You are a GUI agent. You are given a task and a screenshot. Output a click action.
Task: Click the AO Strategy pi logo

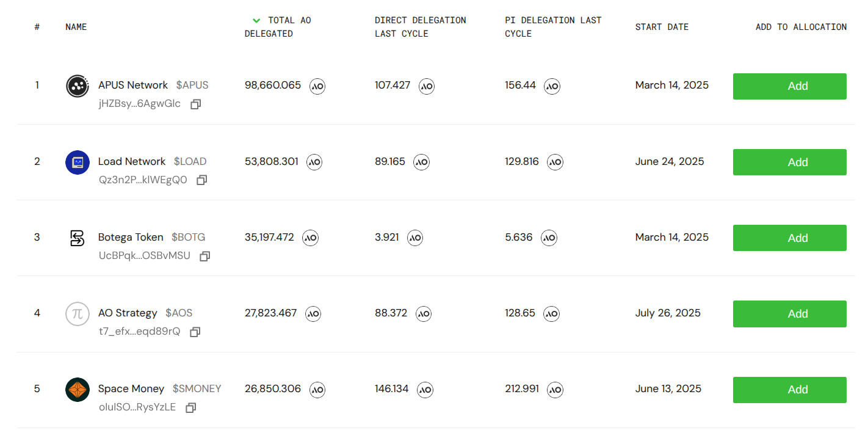point(78,314)
